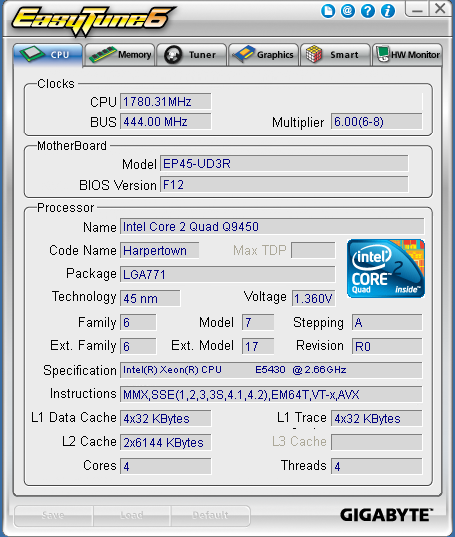Click the empty Max TDP field
The image size is (455, 537).
pyautogui.click(x=313, y=250)
